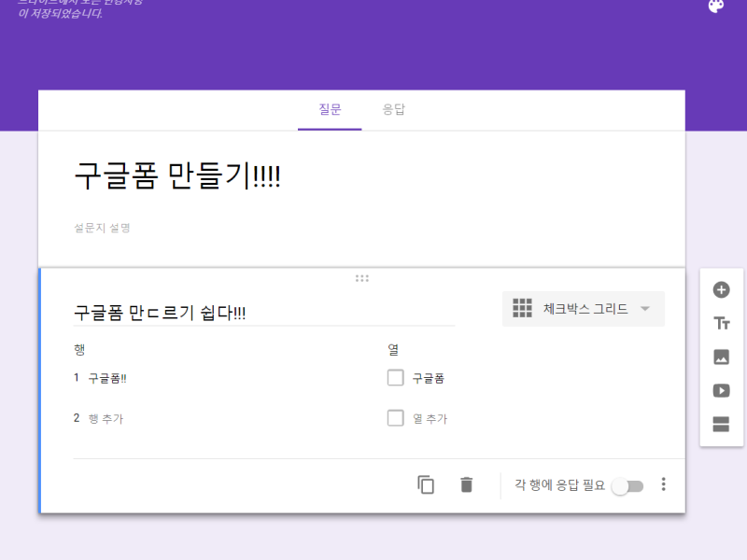Duplicate the question with copy icon
Image resolution: width=747 pixels, height=560 pixels.
(426, 484)
